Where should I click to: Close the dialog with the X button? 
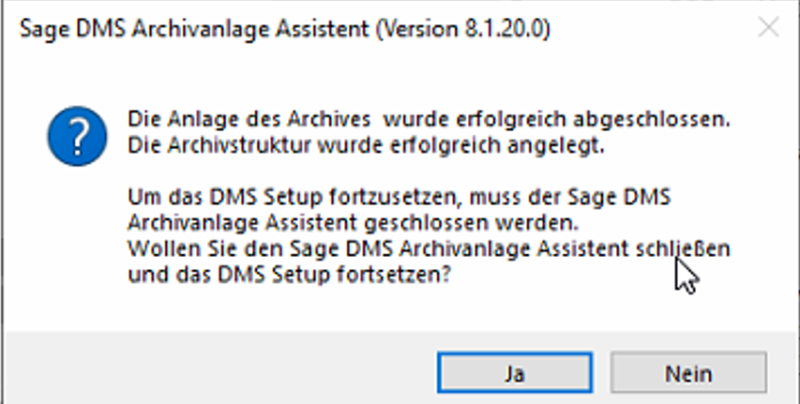coord(769,28)
